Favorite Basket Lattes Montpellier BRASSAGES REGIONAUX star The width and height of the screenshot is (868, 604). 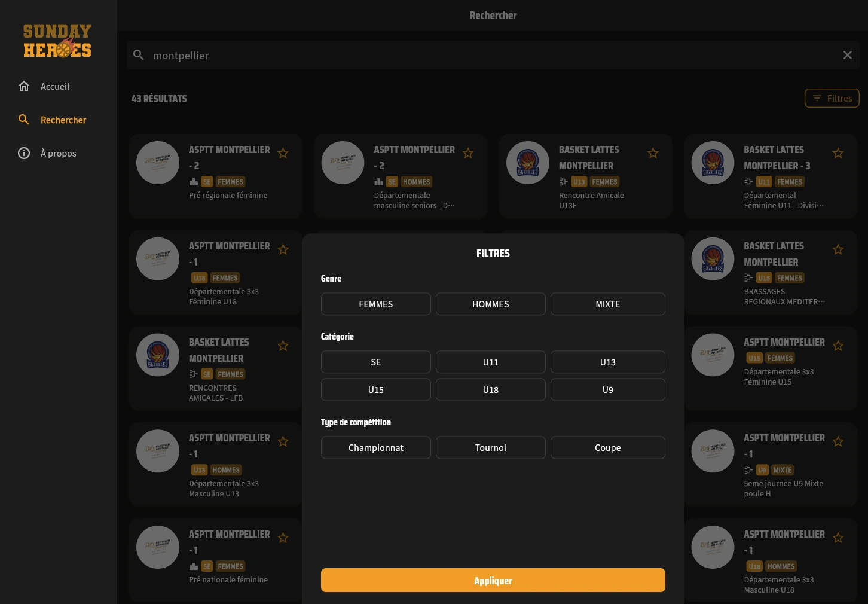point(838,249)
